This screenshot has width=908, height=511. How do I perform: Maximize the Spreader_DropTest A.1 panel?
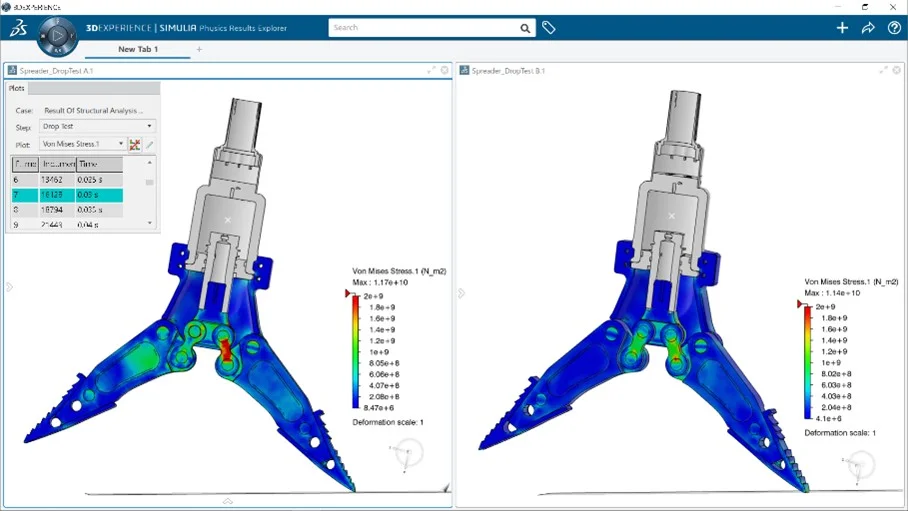tap(432, 70)
